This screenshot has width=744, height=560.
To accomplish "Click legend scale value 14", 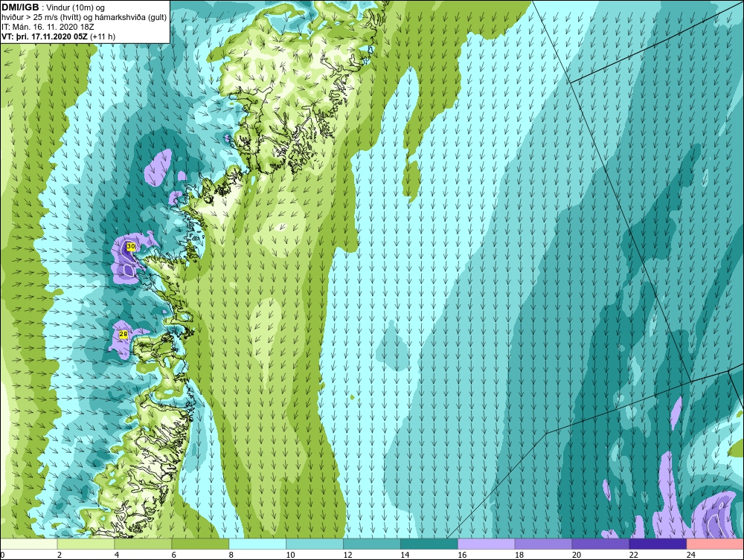I will pos(405,555).
